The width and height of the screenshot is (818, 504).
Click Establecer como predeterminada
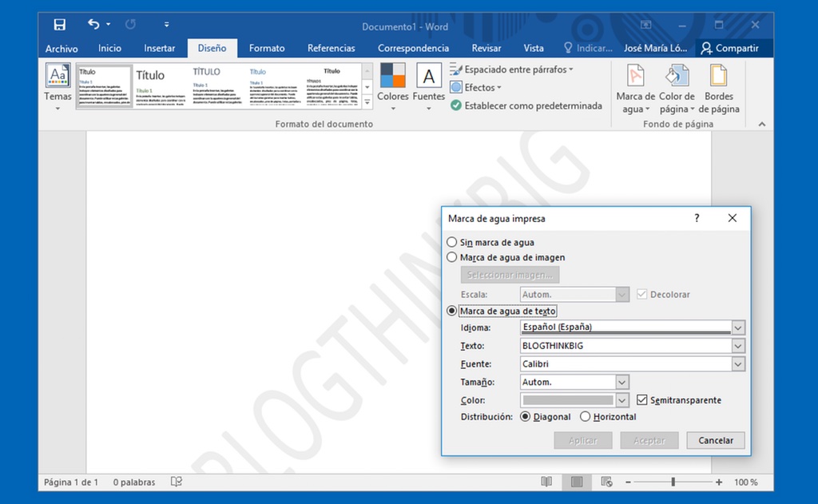pos(526,105)
